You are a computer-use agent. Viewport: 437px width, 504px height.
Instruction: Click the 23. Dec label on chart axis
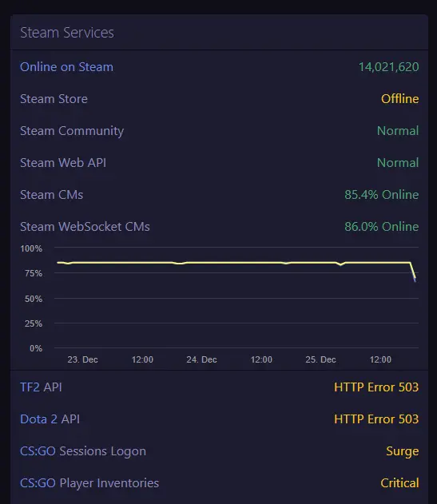(82, 359)
